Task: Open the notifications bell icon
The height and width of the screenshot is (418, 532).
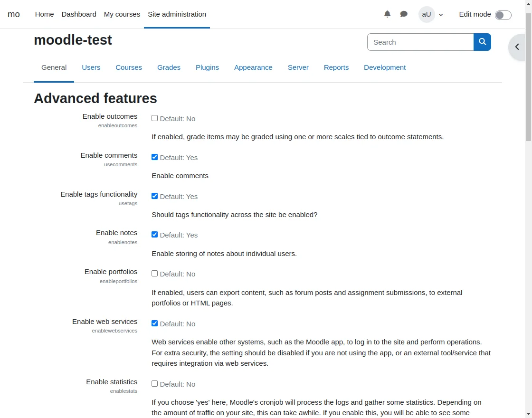Action: click(x=388, y=14)
